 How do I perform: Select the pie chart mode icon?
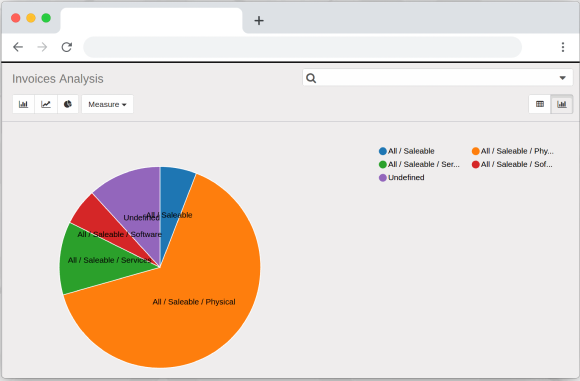point(68,104)
